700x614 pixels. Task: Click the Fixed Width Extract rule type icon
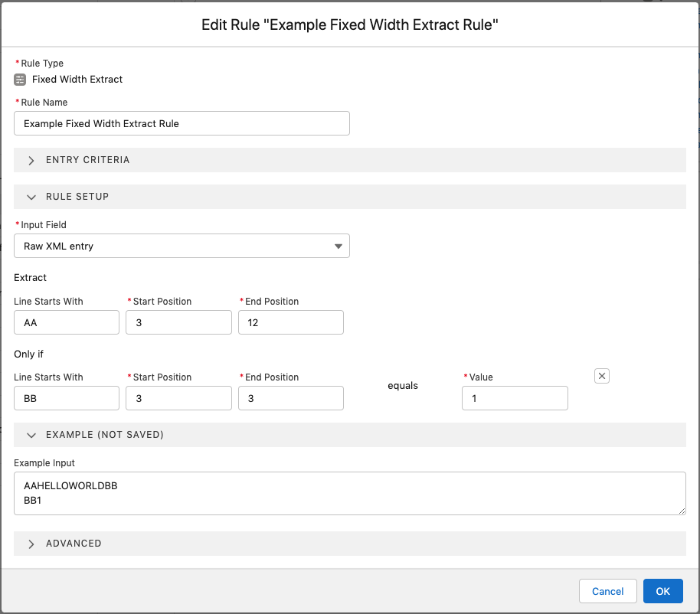[x=19, y=79]
